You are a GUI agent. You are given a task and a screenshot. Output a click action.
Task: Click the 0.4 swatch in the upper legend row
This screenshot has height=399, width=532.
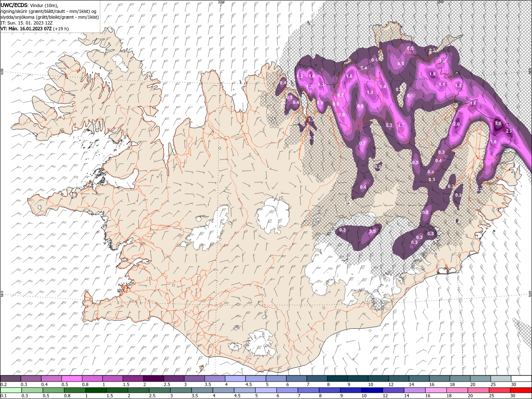point(51,379)
